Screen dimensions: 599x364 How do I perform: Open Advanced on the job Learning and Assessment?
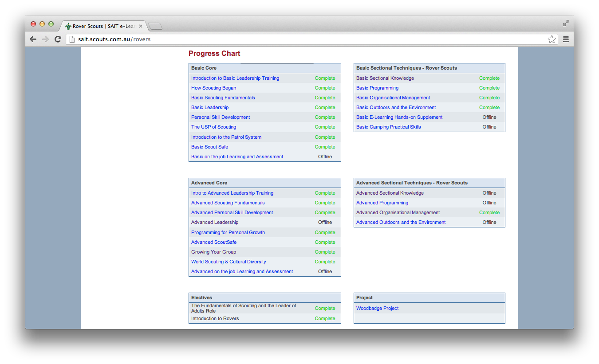click(x=242, y=271)
